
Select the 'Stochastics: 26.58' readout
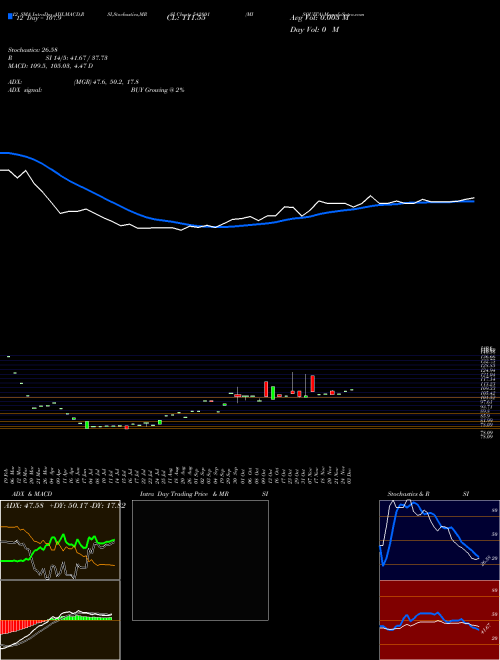tap(32, 50)
